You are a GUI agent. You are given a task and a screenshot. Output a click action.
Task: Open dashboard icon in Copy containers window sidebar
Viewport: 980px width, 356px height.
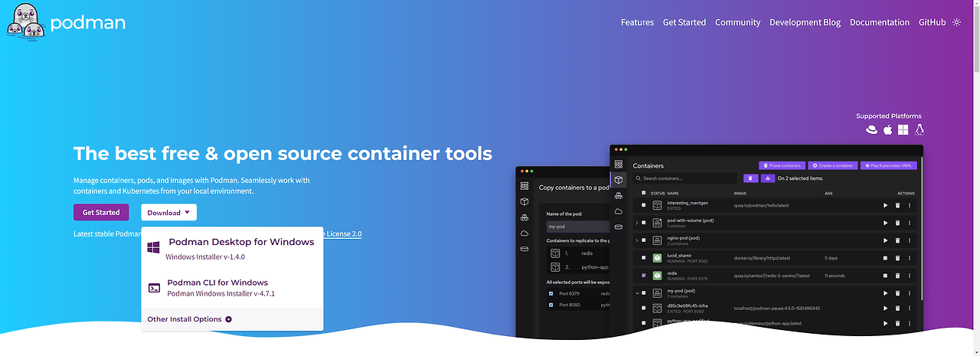[524, 186]
